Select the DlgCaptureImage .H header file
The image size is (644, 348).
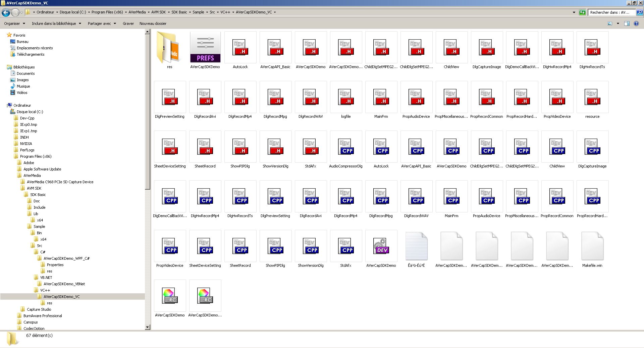coord(487,47)
